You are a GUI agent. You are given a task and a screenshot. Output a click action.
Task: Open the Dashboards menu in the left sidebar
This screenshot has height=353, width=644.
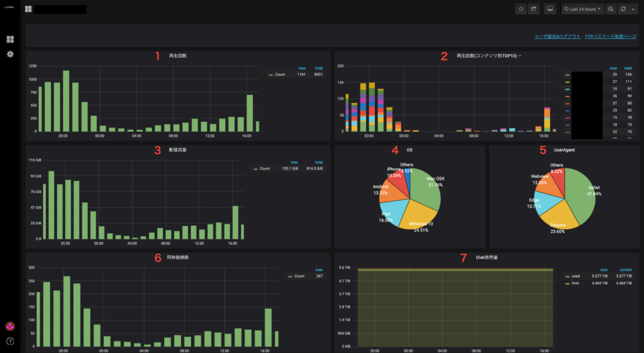[10, 40]
